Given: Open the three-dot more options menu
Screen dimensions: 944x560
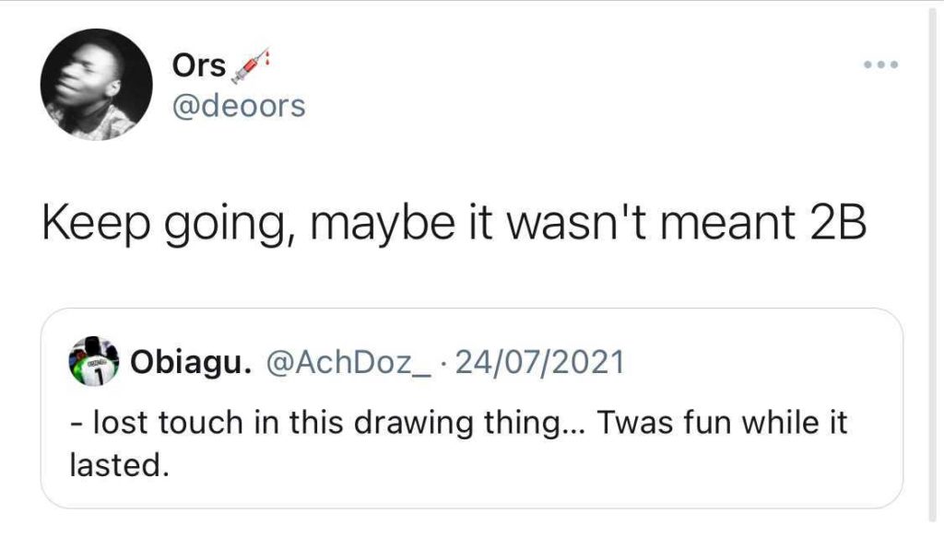Looking at the screenshot, I should click(879, 65).
